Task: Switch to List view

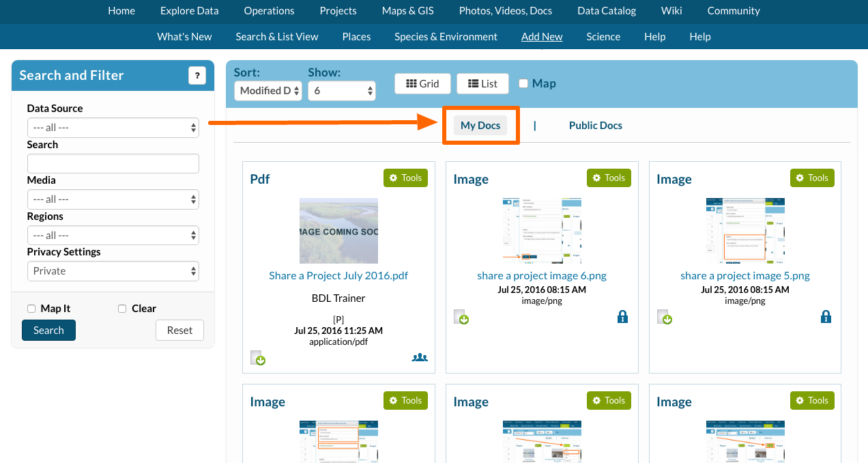Action: (x=483, y=83)
